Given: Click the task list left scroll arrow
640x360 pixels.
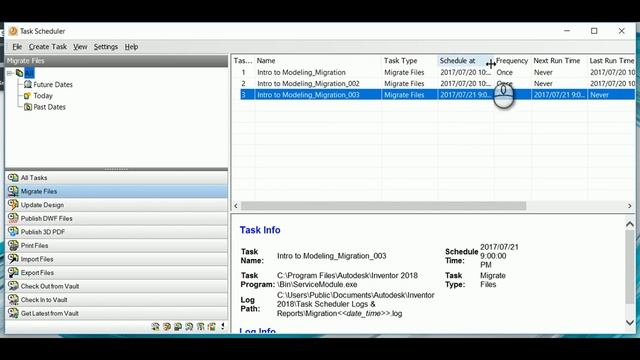Looking at the screenshot, I should tap(236, 206).
